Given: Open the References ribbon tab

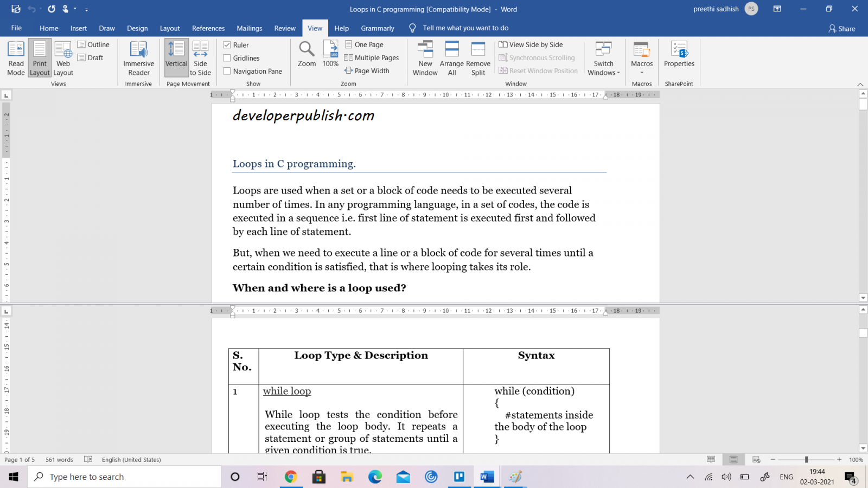Looking at the screenshot, I should pyautogui.click(x=208, y=28).
